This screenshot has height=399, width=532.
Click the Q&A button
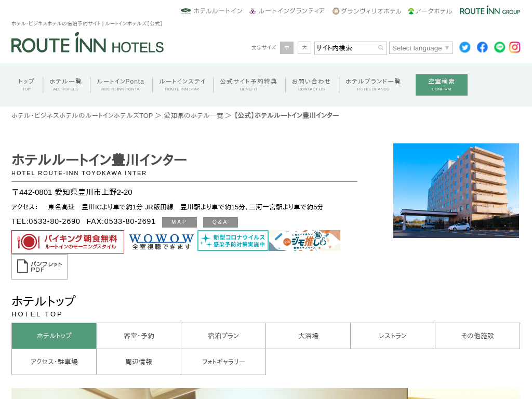(220, 222)
